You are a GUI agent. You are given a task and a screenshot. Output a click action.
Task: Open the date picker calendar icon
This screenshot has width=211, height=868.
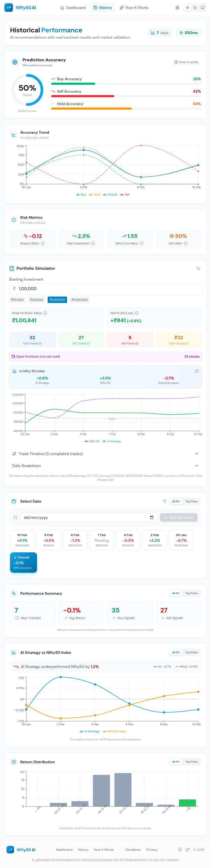click(x=151, y=517)
